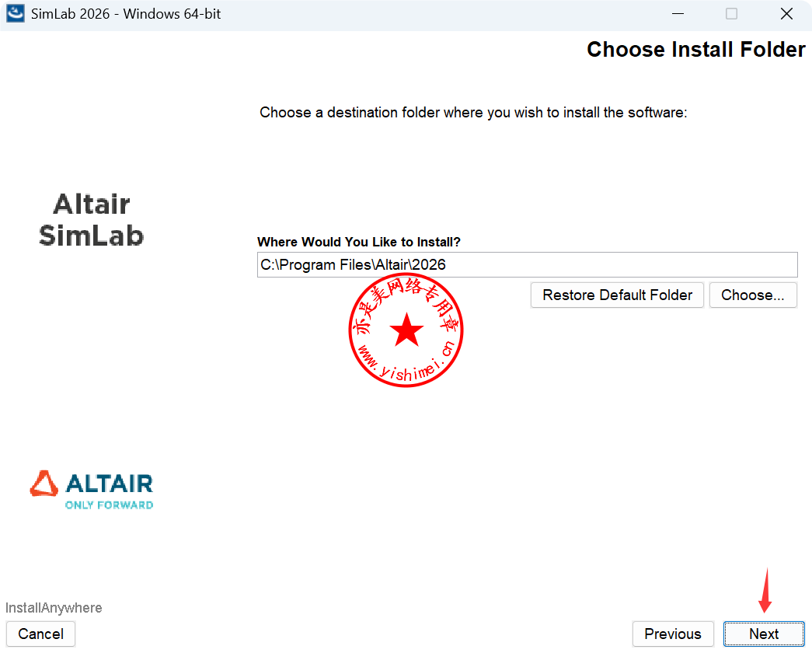This screenshot has width=812, height=660.
Task: Click the InstallAnywhere label
Action: tap(54, 608)
